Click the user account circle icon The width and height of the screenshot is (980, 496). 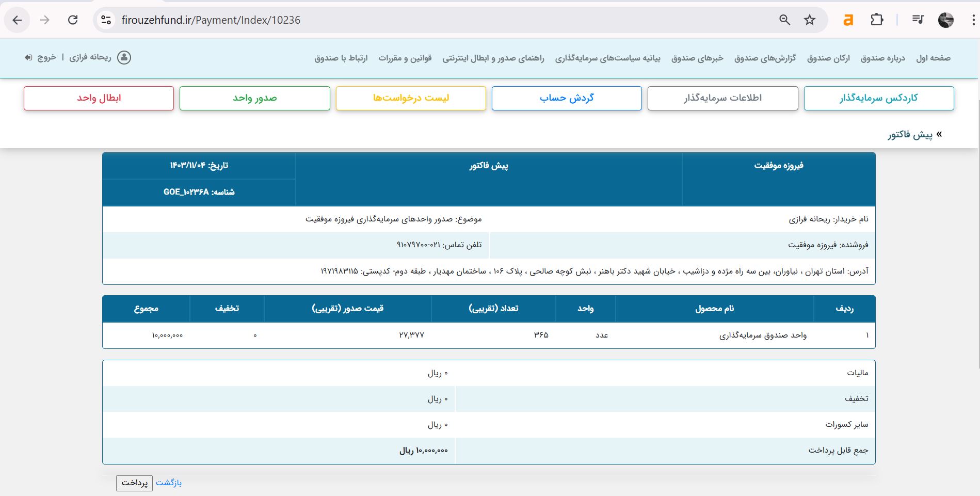[124, 57]
